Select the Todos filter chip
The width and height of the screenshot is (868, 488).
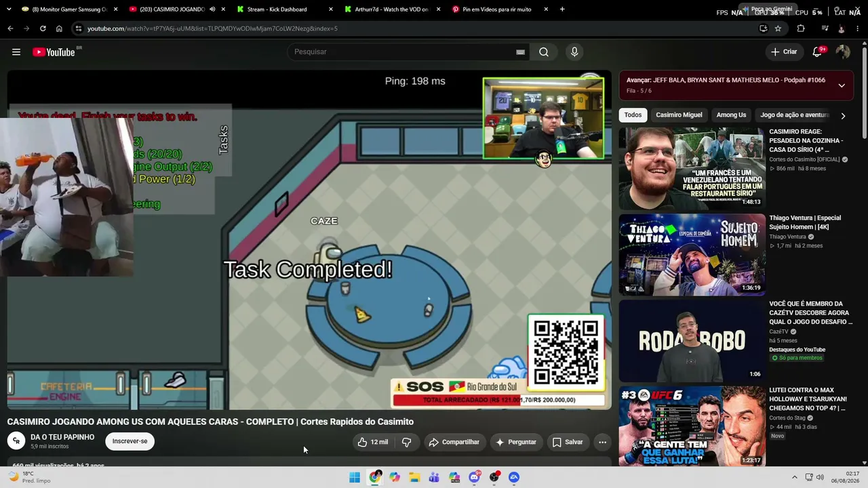point(633,115)
